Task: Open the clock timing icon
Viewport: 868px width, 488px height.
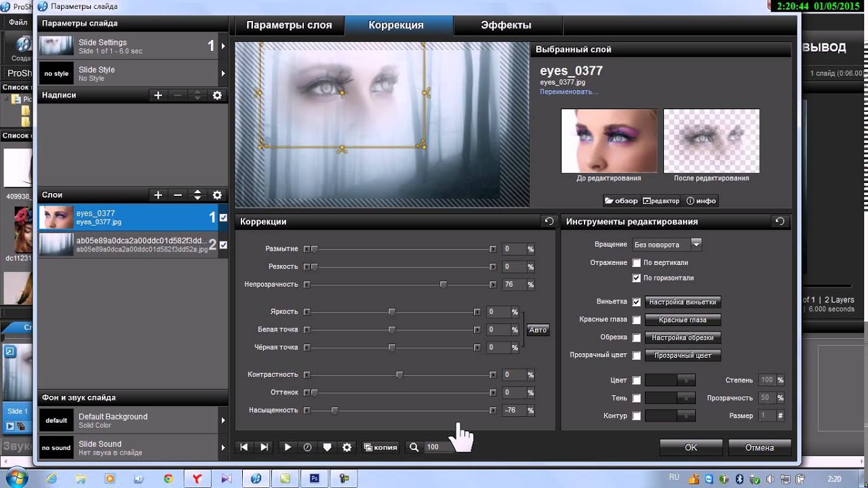Action: coord(307,447)
